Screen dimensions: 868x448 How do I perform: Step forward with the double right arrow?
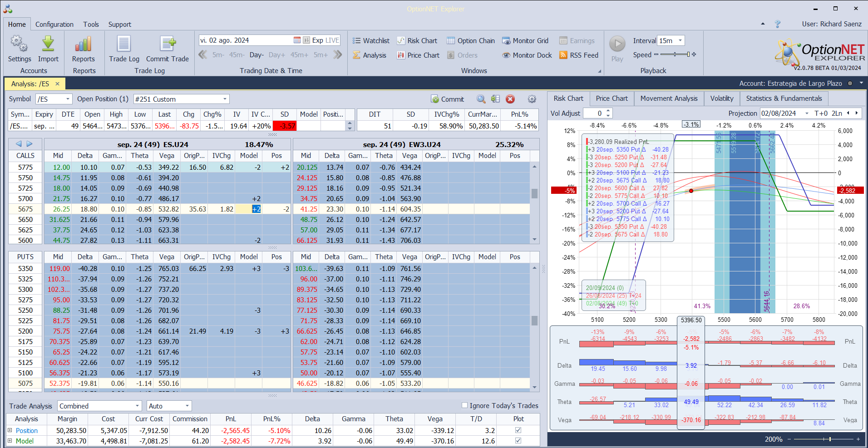click(x=337, y=55)
